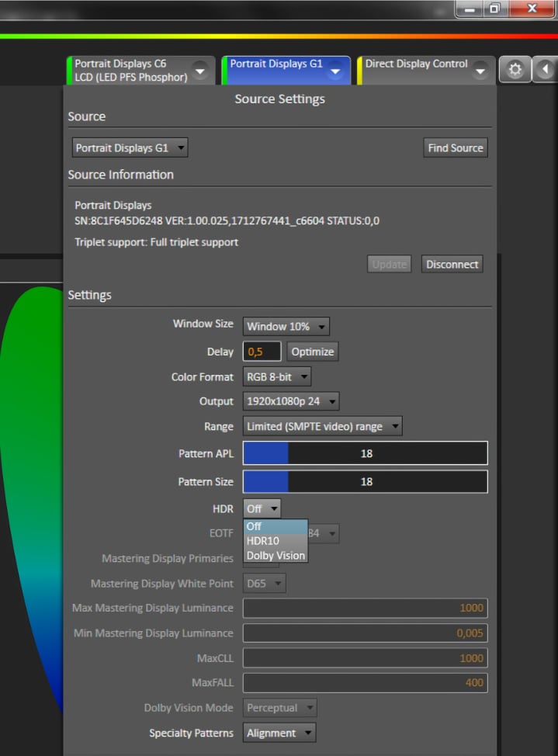Click the Optimize delay button
558x756 pixels.
tap(313, 352)
